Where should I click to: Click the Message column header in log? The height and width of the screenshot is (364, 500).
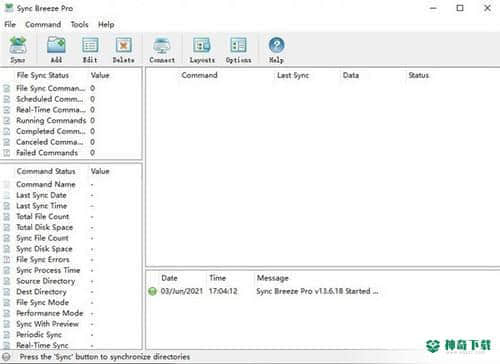tap(272, 278)
